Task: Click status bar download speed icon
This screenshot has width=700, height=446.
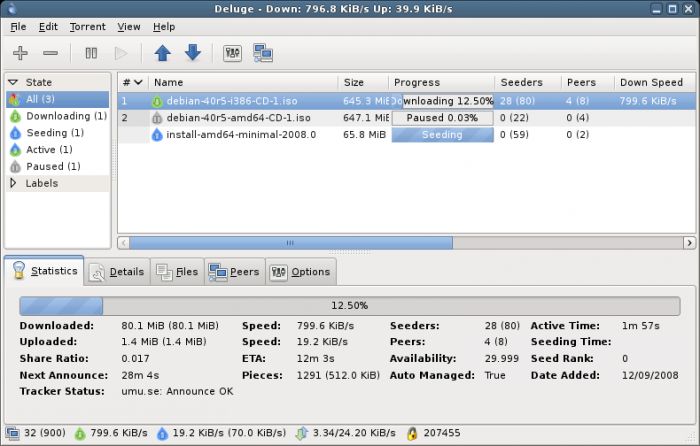Action: (x=79, y=433)
